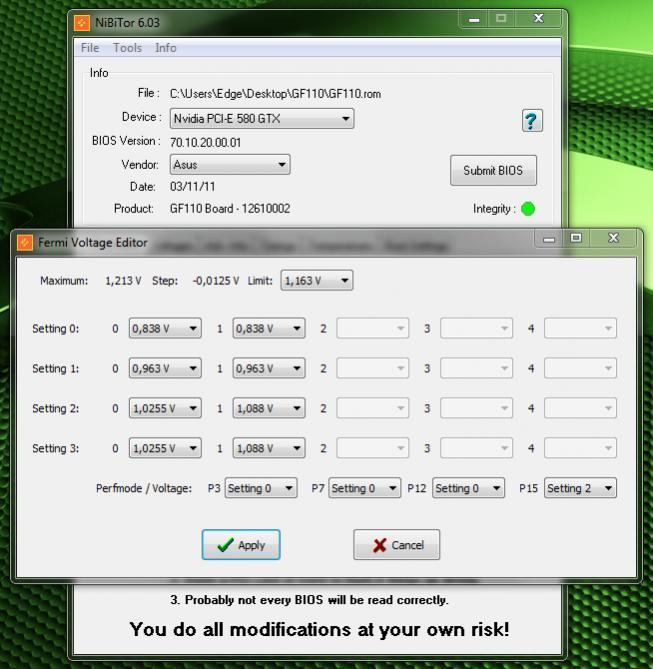Click disabled Setting 1 column 2 dropdown

tap(373, 368)
